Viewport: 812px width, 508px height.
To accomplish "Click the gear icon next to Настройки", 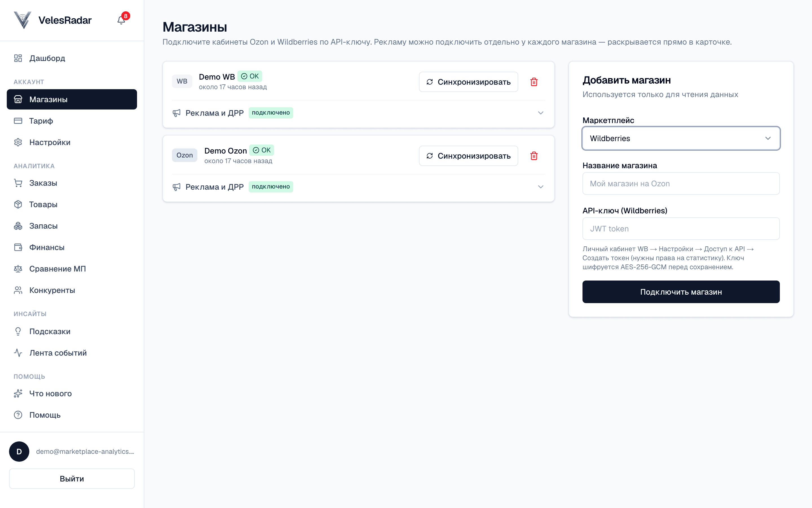I will coord(18,142).
